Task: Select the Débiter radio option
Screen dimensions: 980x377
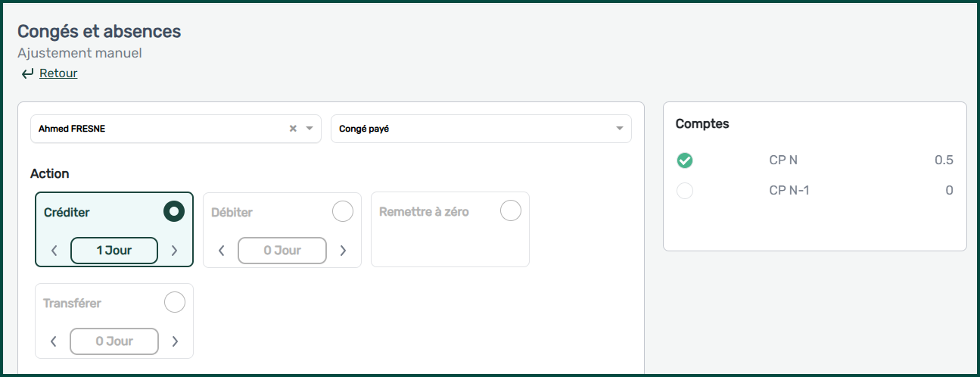Action: click(x=343, y=212)
